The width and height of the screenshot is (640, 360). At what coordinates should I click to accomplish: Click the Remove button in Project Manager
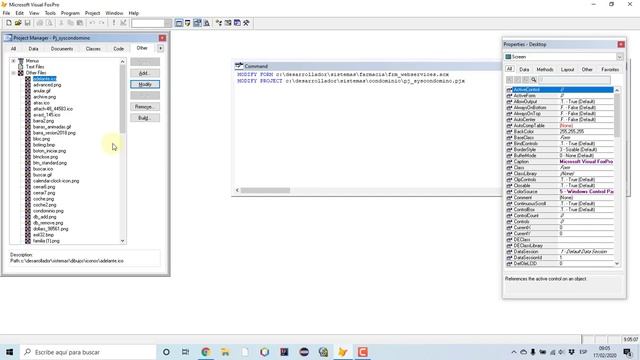[145, 107]
